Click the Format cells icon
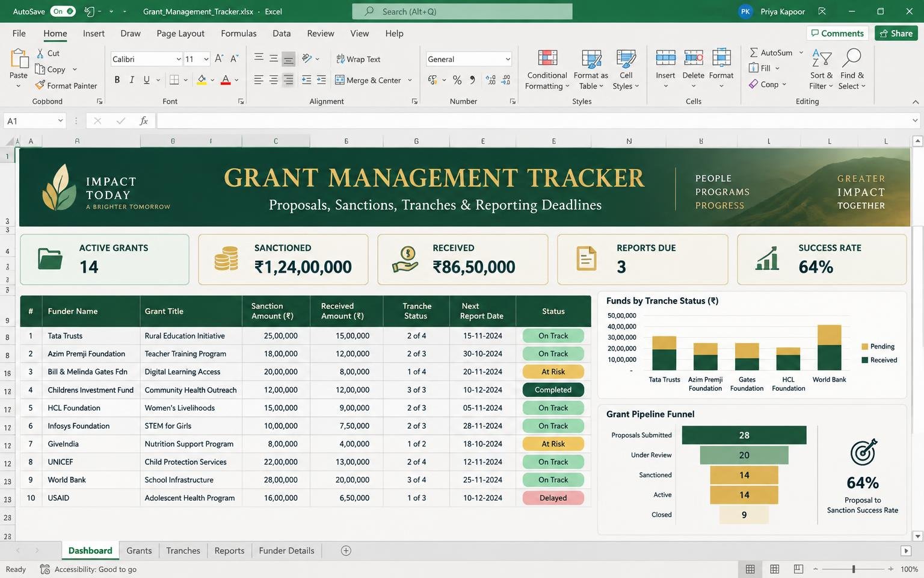924x578 pixels. pos(721,58)
